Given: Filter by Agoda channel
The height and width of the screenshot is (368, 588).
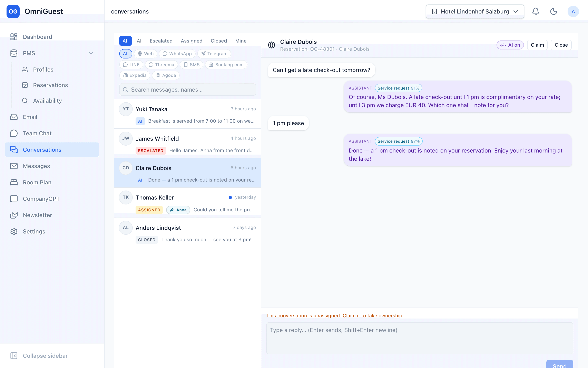Looking at the screenshot, I should pyautogui.click(x=166, y=75).
